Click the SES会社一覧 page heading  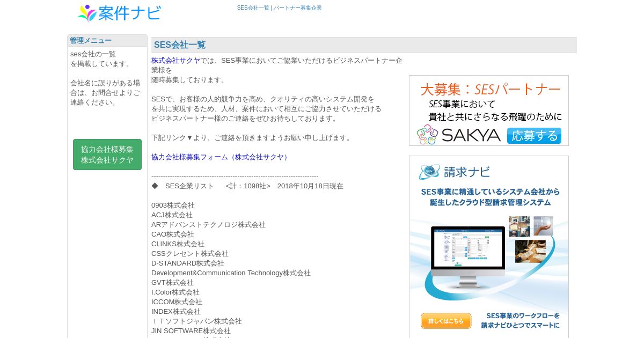coord(180,45)
